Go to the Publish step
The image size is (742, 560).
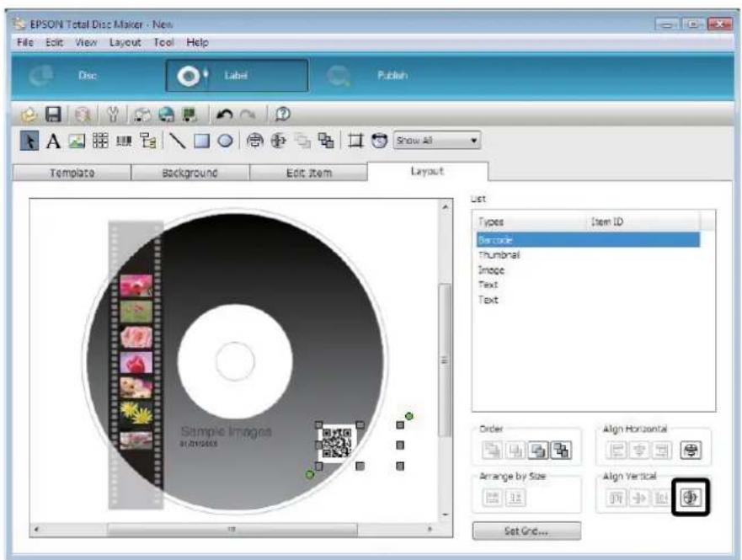tap(369, 76)
